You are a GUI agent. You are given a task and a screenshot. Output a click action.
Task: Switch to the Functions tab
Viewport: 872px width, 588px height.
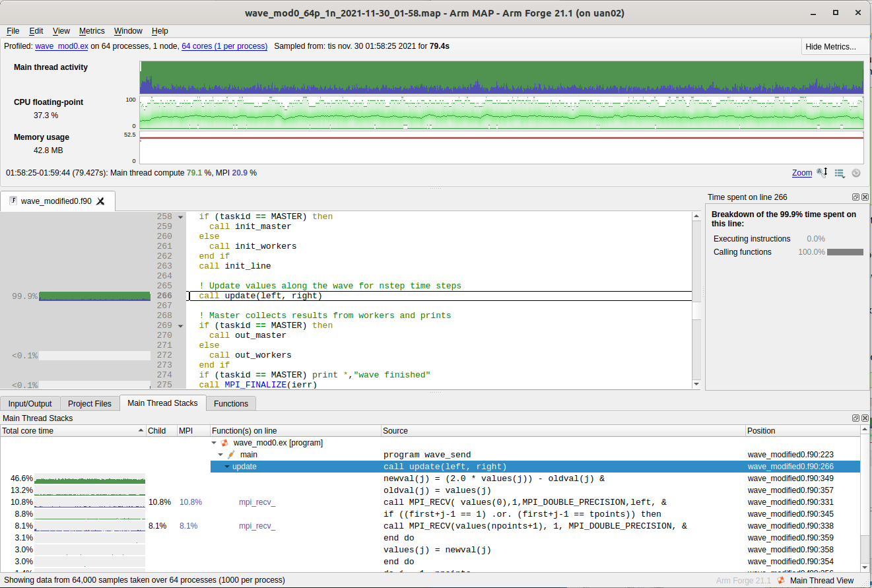pyautogui.click(x=231, y=404)
